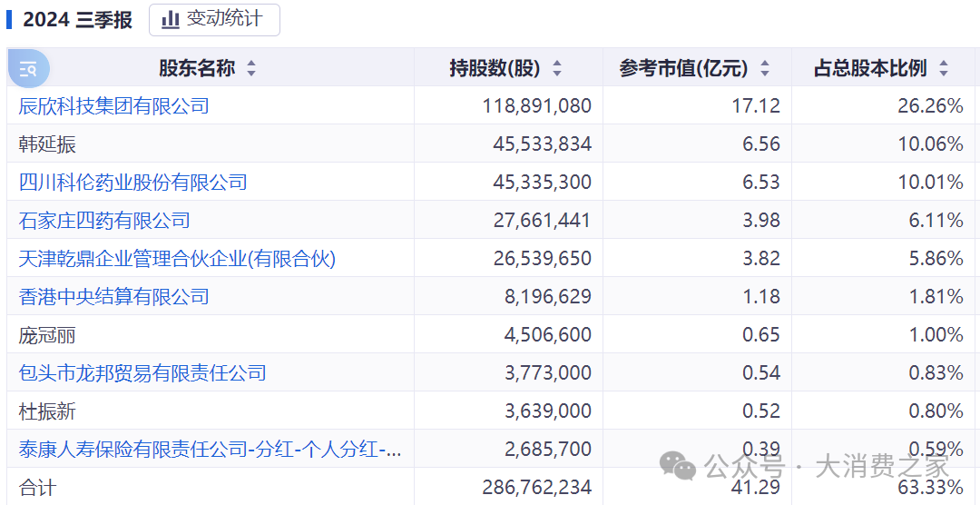The height and width of the screenshot is (505, 980).
Task: Click market value 0.65
Action: [761, 335]
